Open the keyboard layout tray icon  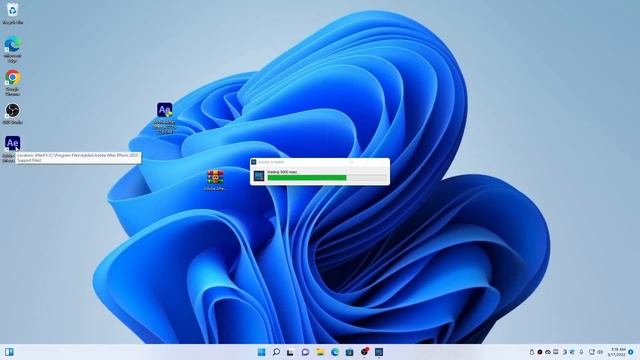556,352
